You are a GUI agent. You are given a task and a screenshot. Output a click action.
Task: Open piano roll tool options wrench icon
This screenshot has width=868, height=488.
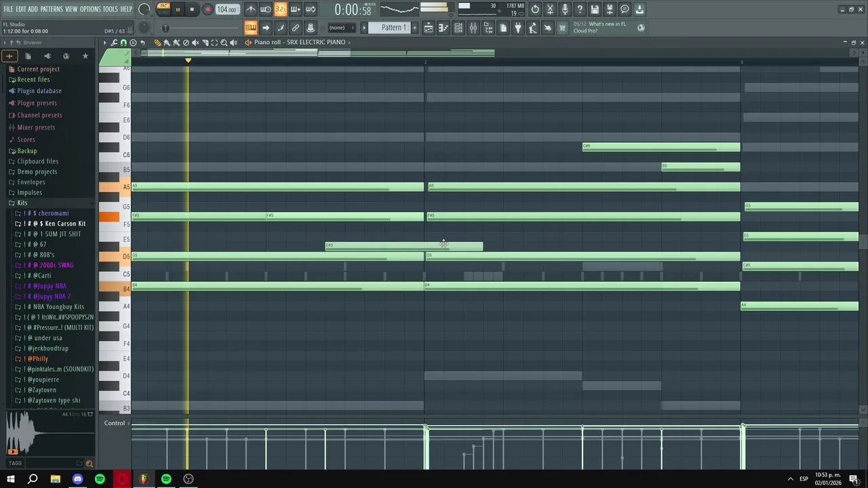(x=114, y=43)
